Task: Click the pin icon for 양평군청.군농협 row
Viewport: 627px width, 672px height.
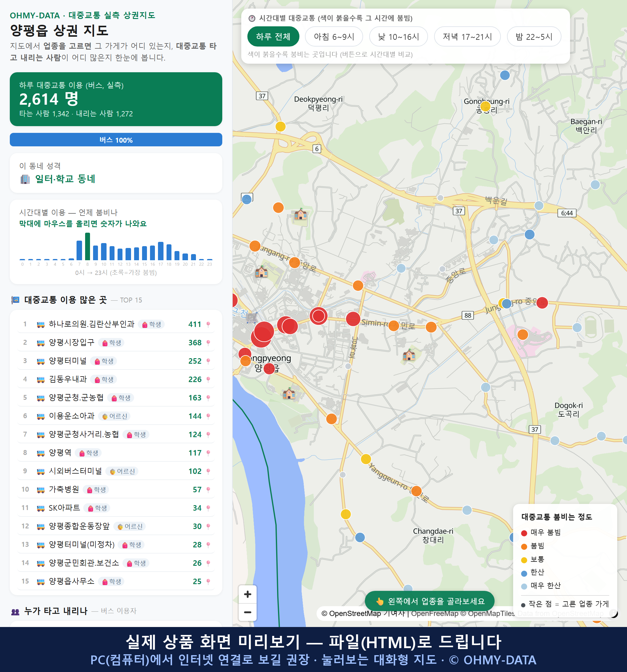Action: (x=208, y=398)
